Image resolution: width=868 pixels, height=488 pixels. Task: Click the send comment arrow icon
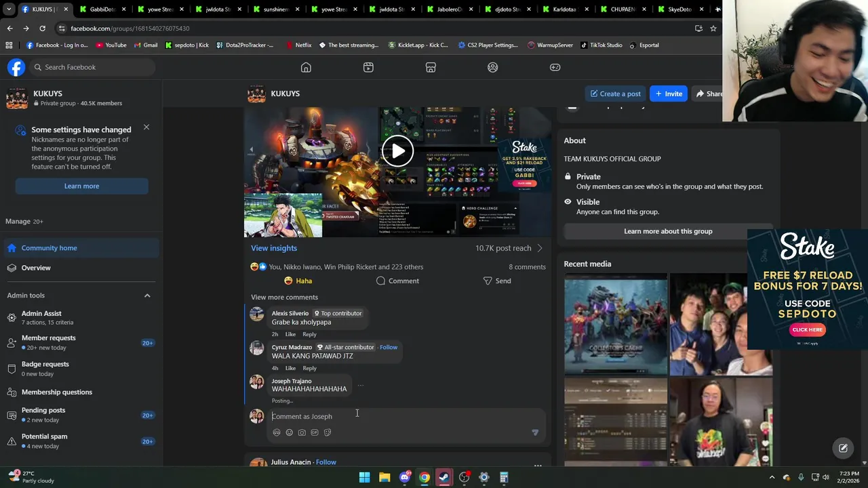[x=535, y=432]
